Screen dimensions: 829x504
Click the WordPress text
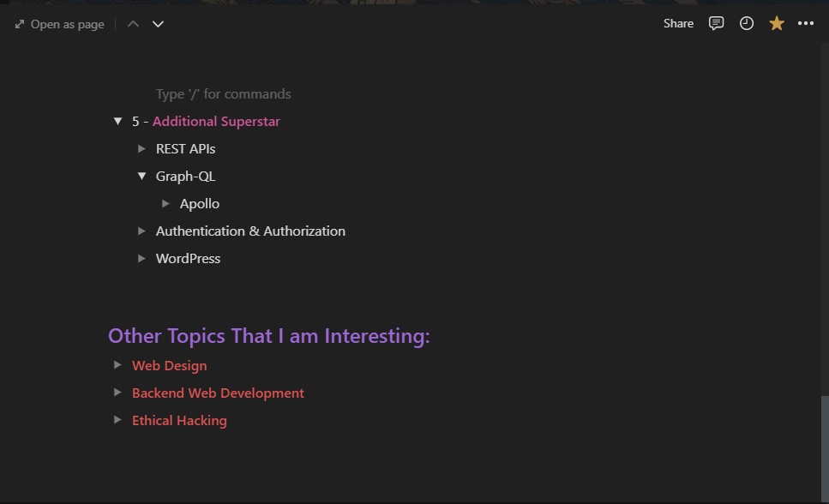(189, 259)
